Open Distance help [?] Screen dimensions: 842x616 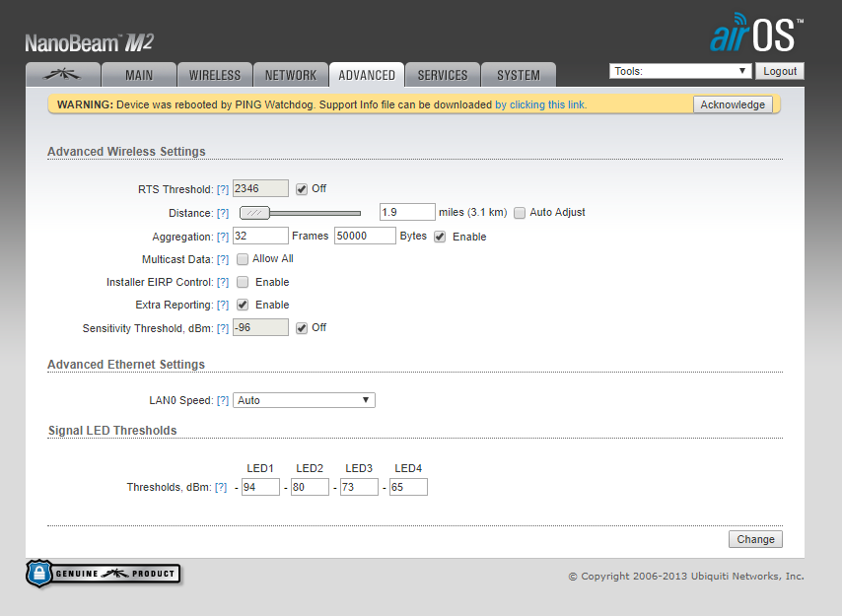pyautogui.click(x=223, y=213)
